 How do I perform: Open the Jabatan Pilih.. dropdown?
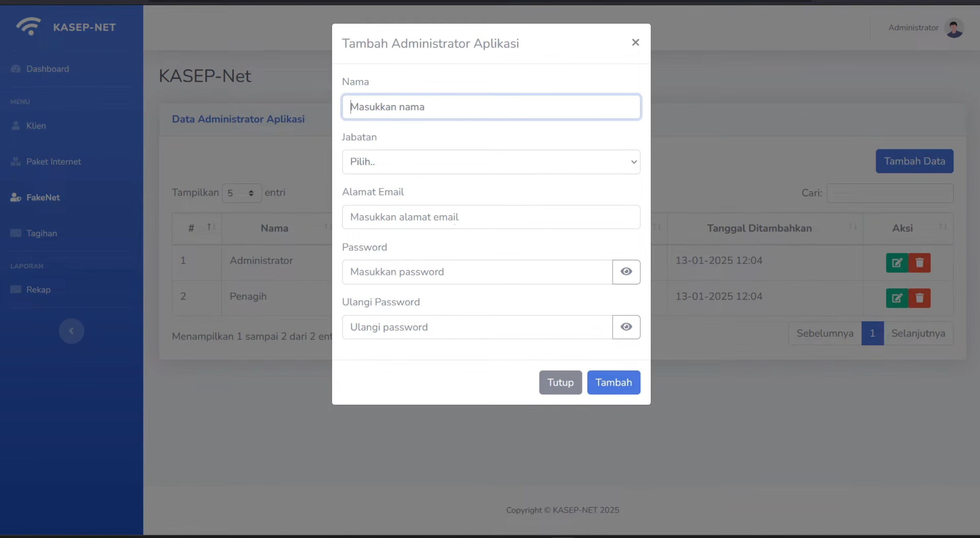click(x=491, y=162)
